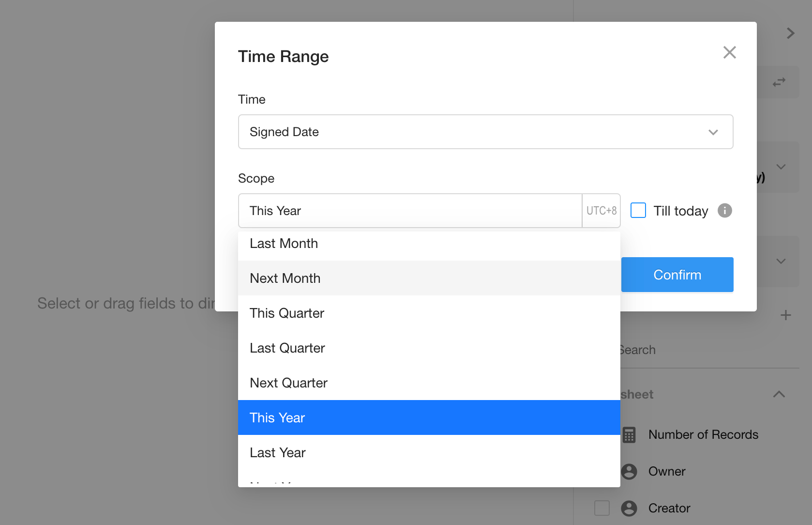Click the Number of Records calculator icon
The height and width of the screenshot is (525, 812).
pos(629,435)
